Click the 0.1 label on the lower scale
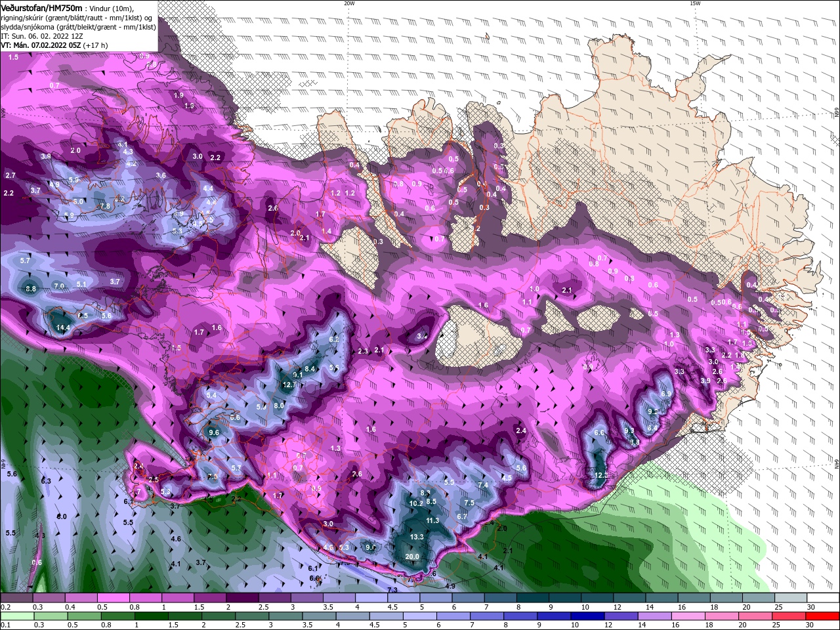840x630 pixels. [6, 625]
